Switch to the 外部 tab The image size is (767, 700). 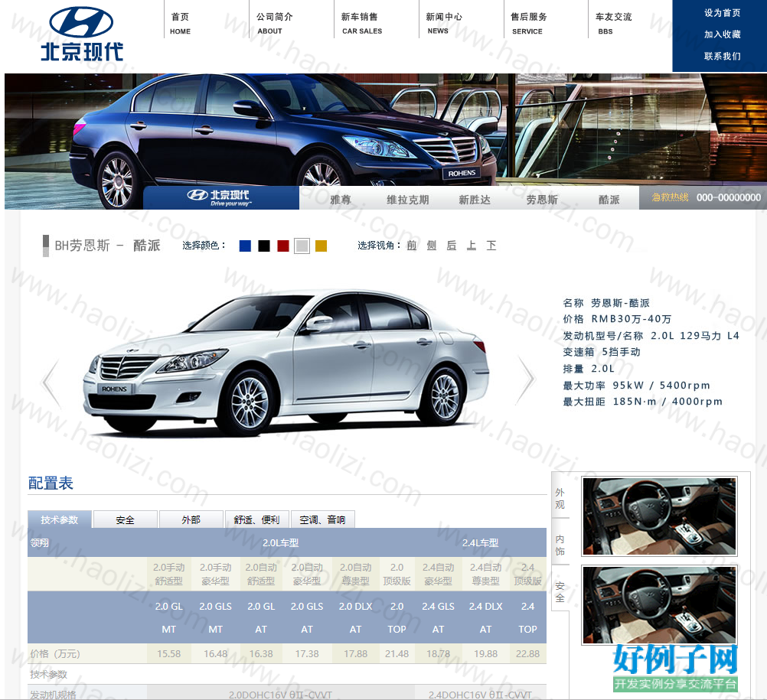[x=191, y=519]
